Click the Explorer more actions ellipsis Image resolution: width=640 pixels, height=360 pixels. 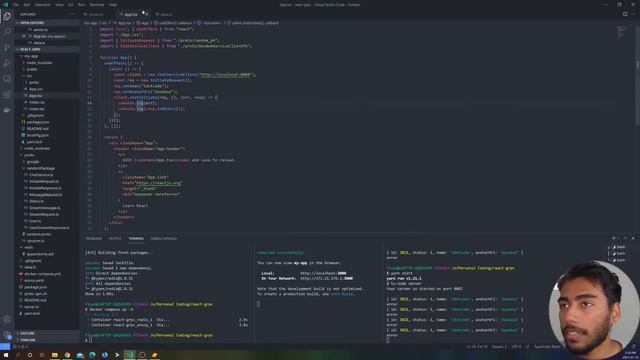pyautogui.click(x=72, y=14)
